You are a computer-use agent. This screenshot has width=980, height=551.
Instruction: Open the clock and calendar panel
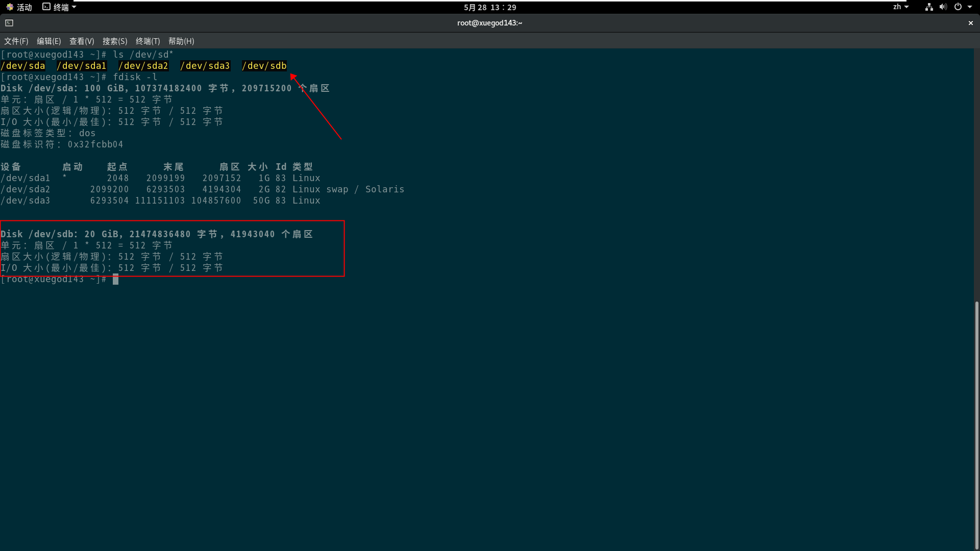point(489,7)
